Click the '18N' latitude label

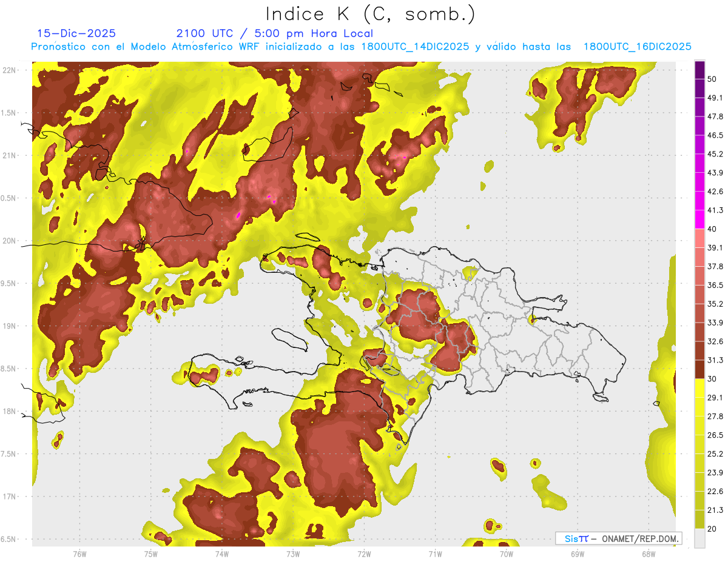(x=9, y=411)
